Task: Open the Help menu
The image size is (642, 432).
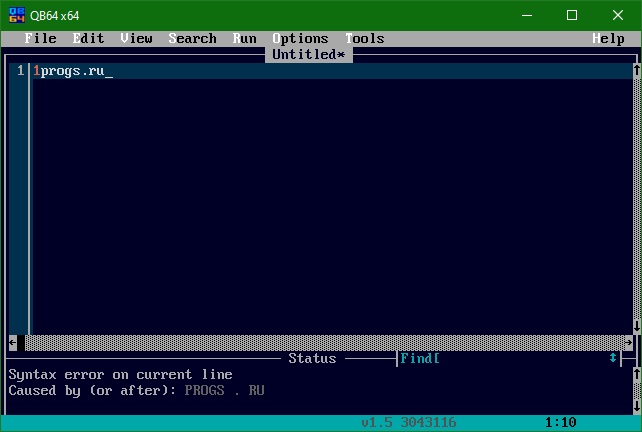Action: coord(608,38)
